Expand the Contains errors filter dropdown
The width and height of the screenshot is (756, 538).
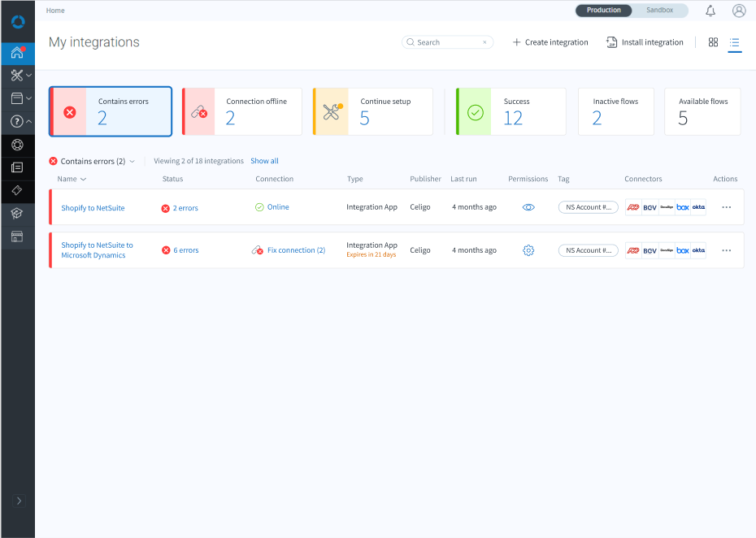(133, 161)
